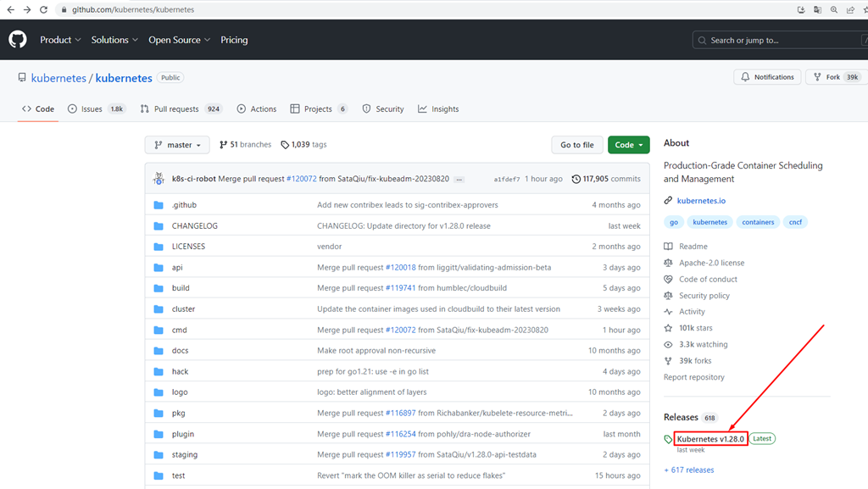Screen dimensions: 868x489
Task: Open the Projects tab
Action: coord(319,109)
